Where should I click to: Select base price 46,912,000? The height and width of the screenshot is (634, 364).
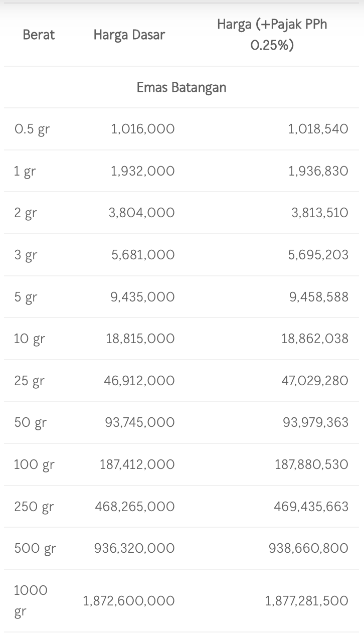pyautogui.click(x=139, y=381)
